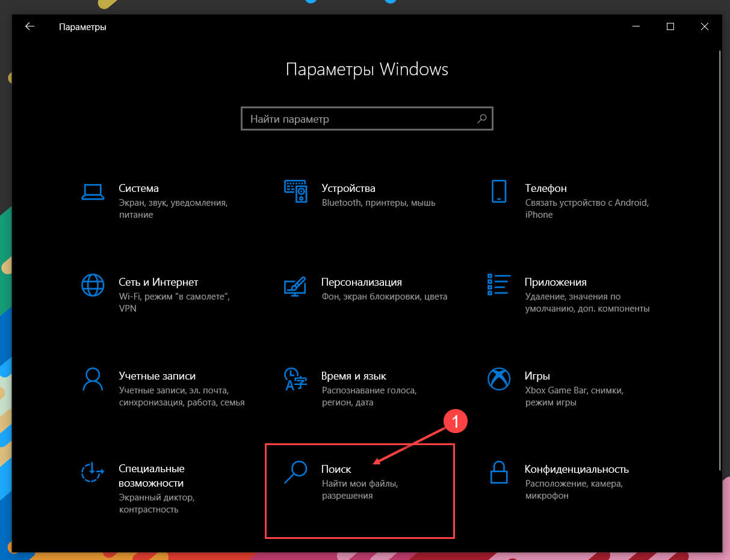The height and width of the screenshot is (560, 730).
Task: Open Devices keyboard and speaker icon
Action: coord(295,191)
